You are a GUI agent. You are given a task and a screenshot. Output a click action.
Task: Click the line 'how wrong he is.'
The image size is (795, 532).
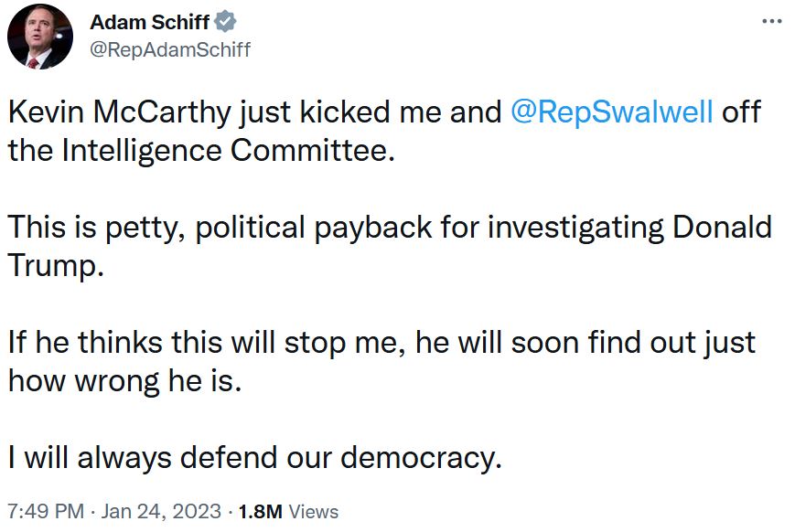click(124, 381)
